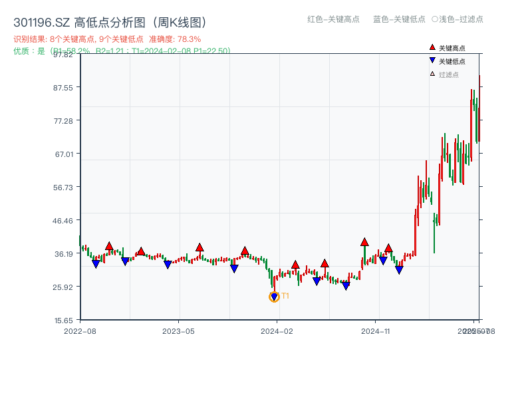The width and height of the screenshot is (532, 399).
Task: Click the 2024-02 date axis label
Action: coord(277,331)
